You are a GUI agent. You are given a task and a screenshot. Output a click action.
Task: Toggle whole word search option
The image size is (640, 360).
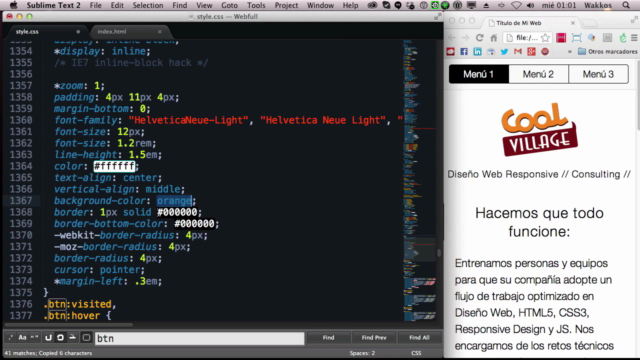34,338
